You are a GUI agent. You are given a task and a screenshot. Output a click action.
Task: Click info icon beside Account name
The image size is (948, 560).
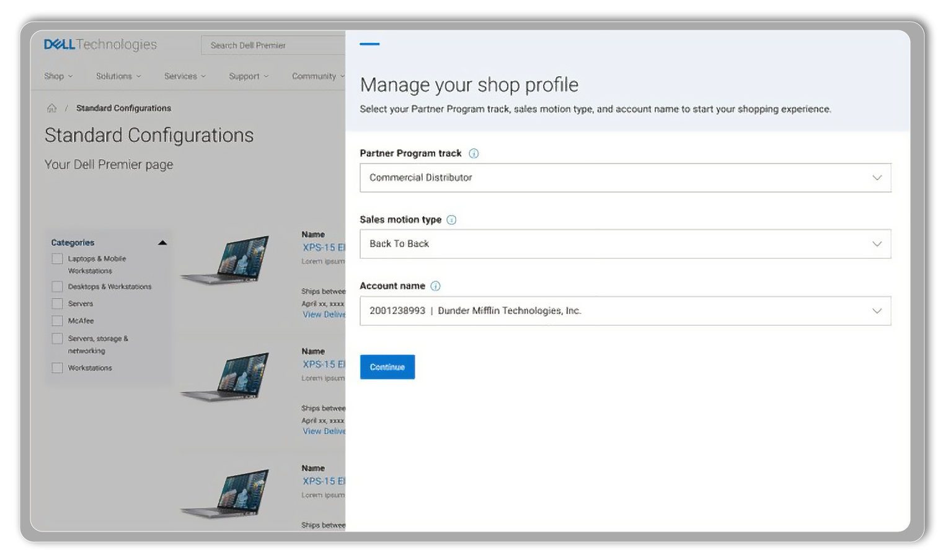point(435,286)
